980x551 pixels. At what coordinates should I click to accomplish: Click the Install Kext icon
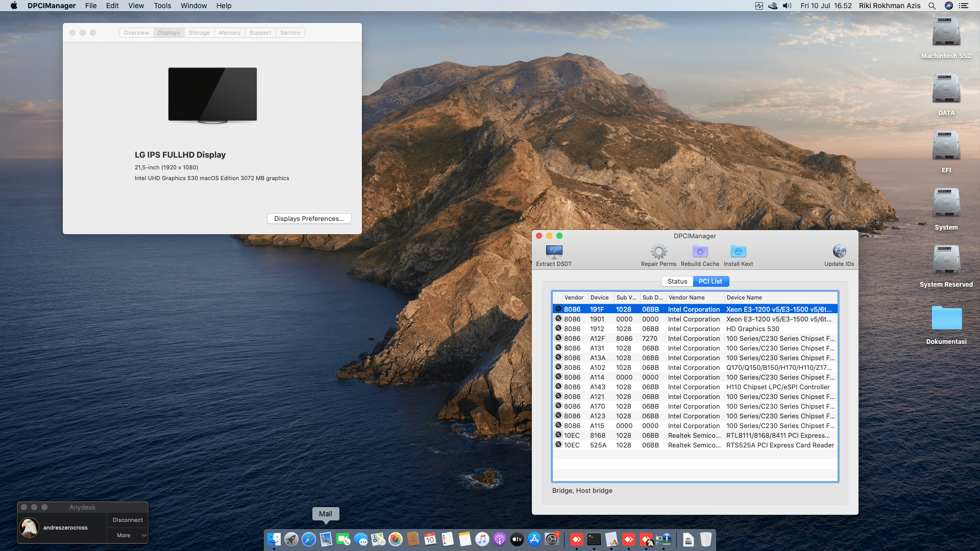[x=738, y=252]
